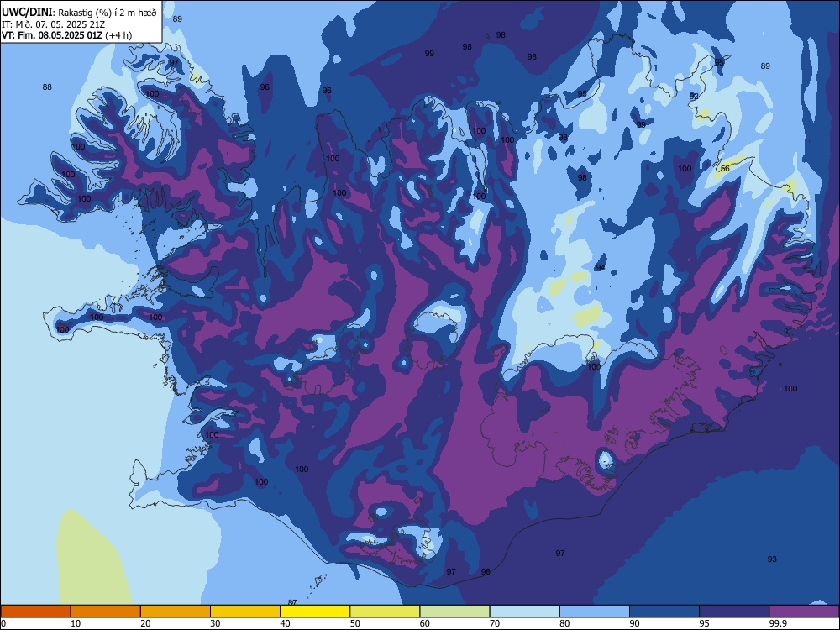
Task: Click the legend tick label '50'
Action: point(355,623)
